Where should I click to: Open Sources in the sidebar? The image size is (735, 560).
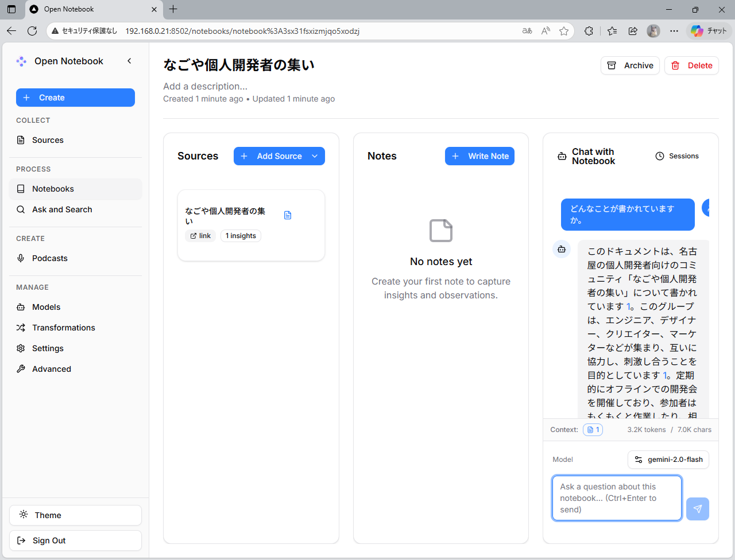75,140
